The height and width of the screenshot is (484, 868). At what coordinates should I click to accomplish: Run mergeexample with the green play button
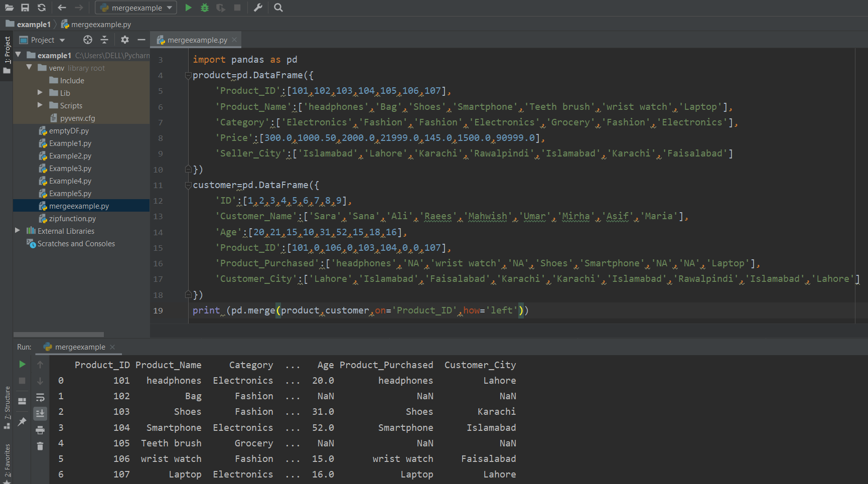coord(188,8)
